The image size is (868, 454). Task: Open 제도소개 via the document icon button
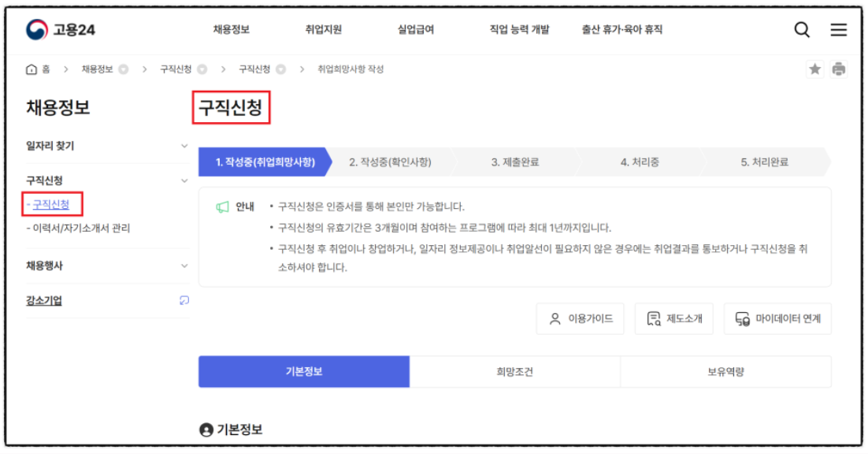point(673,318)
